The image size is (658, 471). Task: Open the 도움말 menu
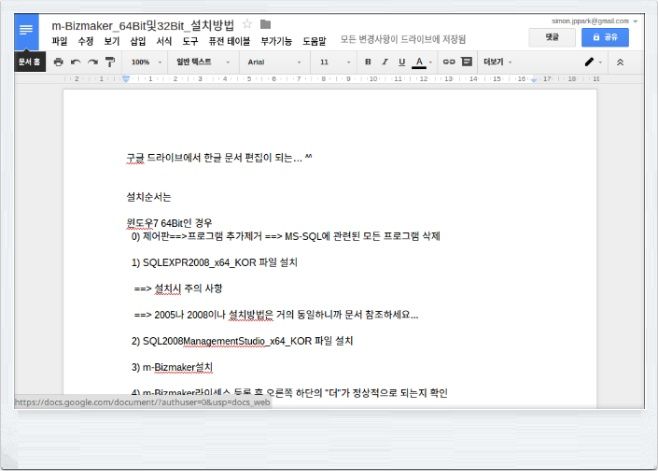coord(314,41)
